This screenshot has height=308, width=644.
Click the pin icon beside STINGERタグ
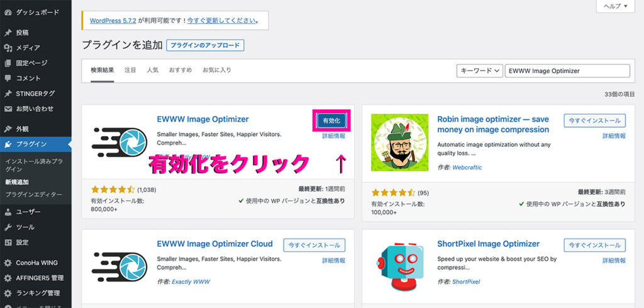[x=8, y=93]
